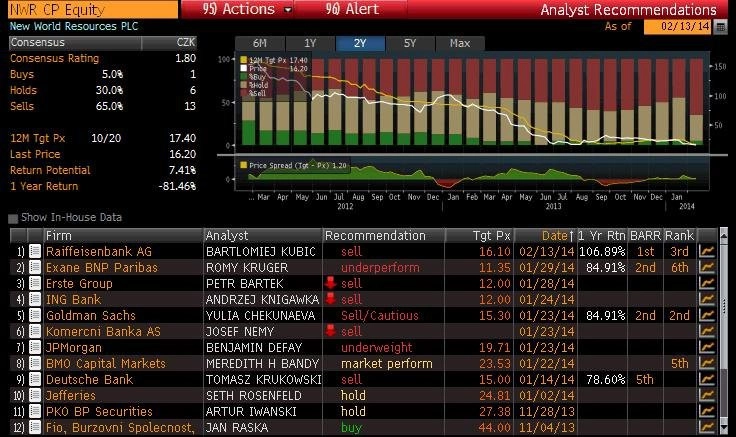
Task: Switch chart to Max range
Action: pyautogui.click(x=460, y=43)
